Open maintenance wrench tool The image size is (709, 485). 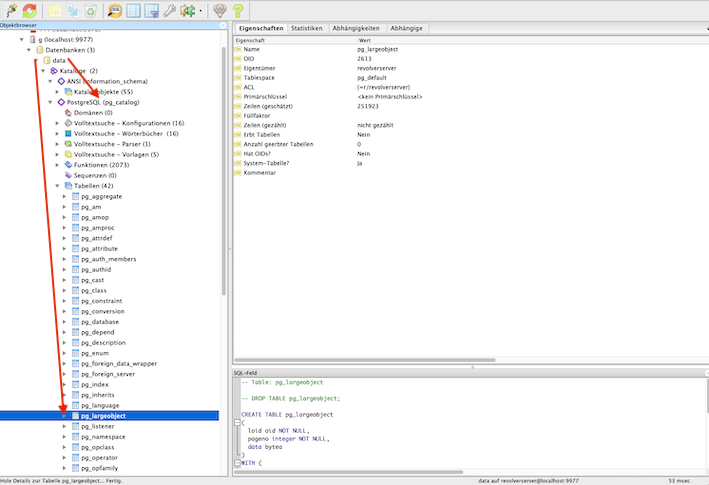click(x=170, y=10)
